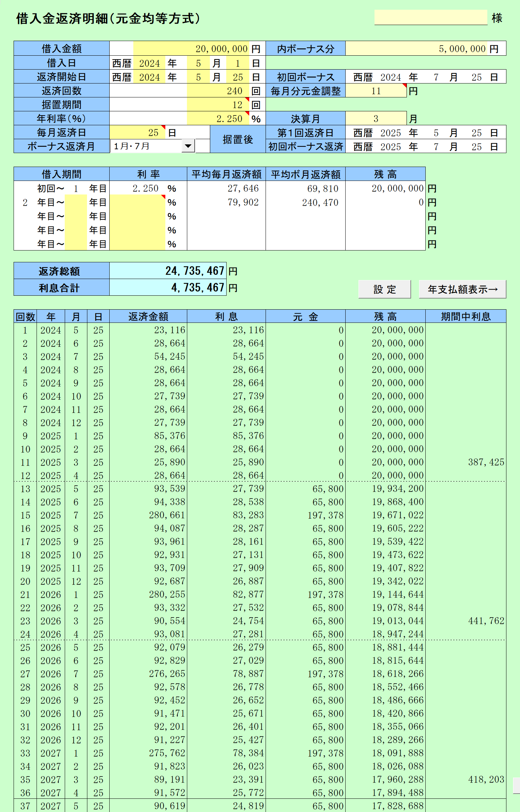Click the 元金 197,378 in row 21

[x=325, y=594]
